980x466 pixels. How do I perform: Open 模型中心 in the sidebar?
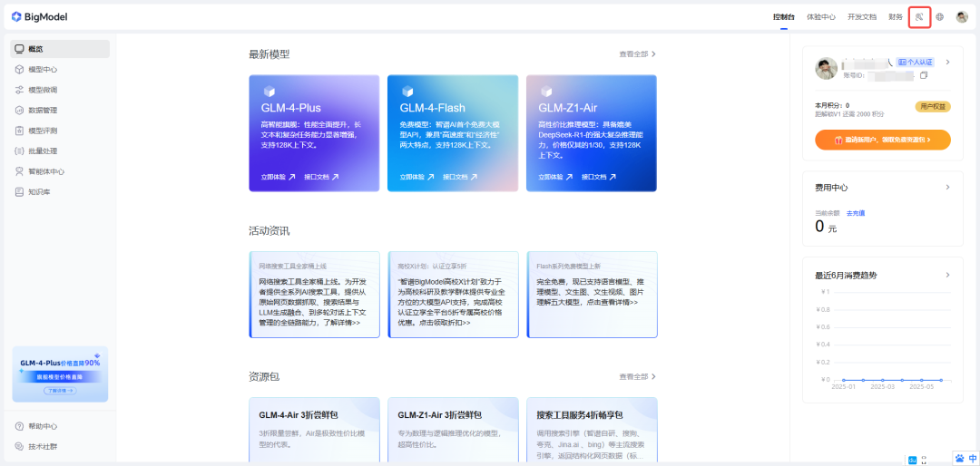(x=43, y=69)
